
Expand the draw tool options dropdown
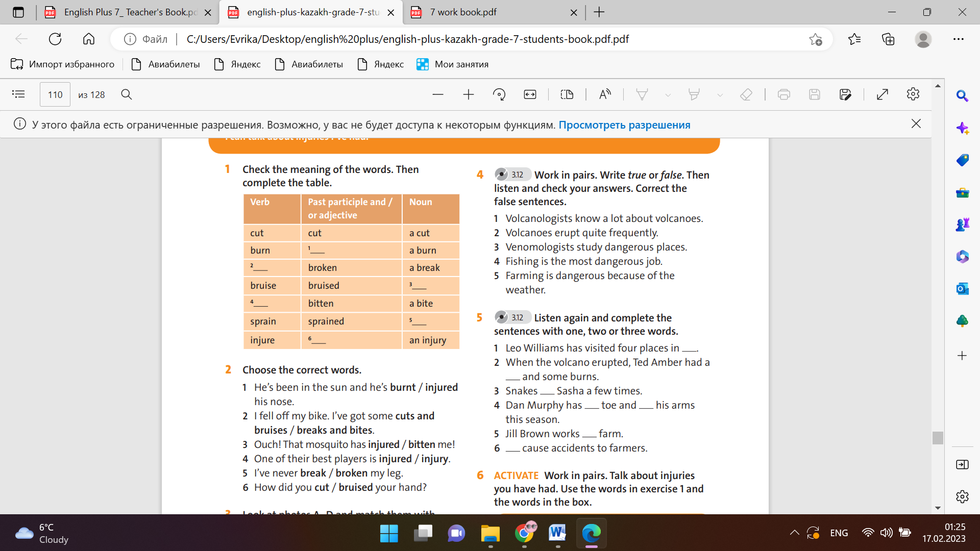pos(668,95)
